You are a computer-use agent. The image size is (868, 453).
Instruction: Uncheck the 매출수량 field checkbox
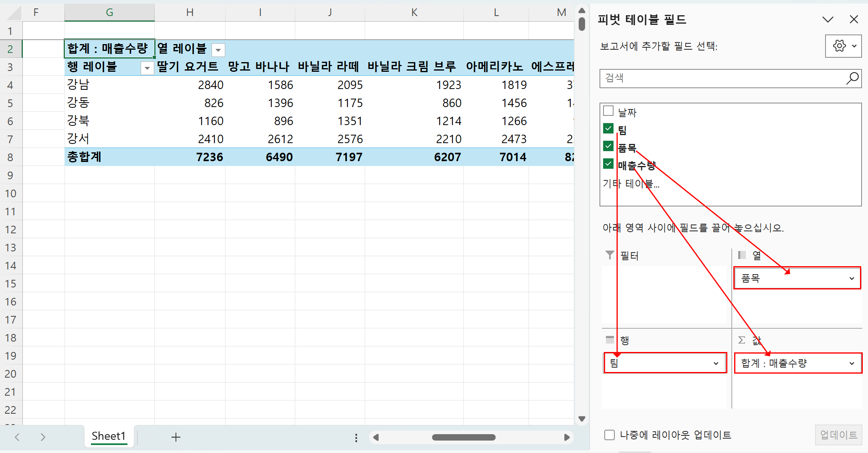[x=608, y=164]
